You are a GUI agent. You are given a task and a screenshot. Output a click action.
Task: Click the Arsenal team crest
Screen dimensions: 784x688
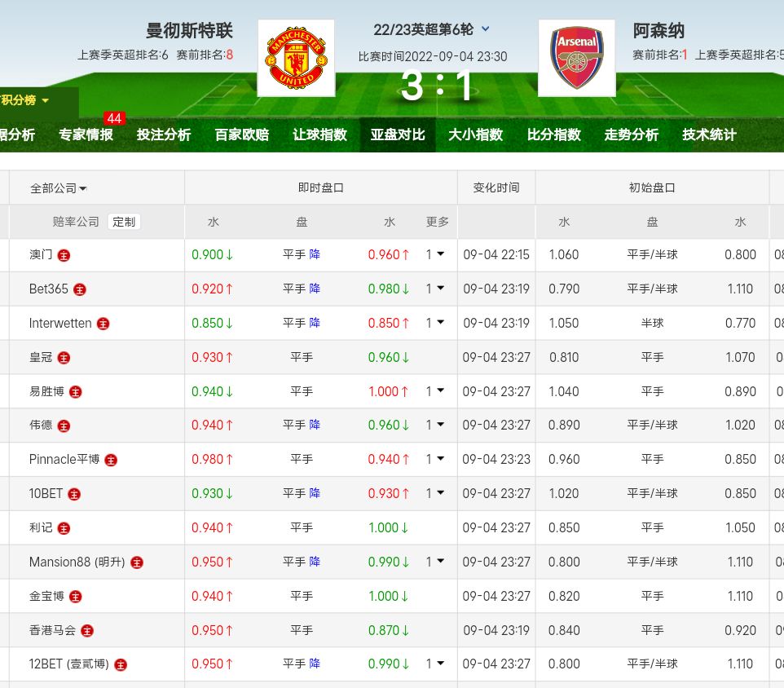577,59
